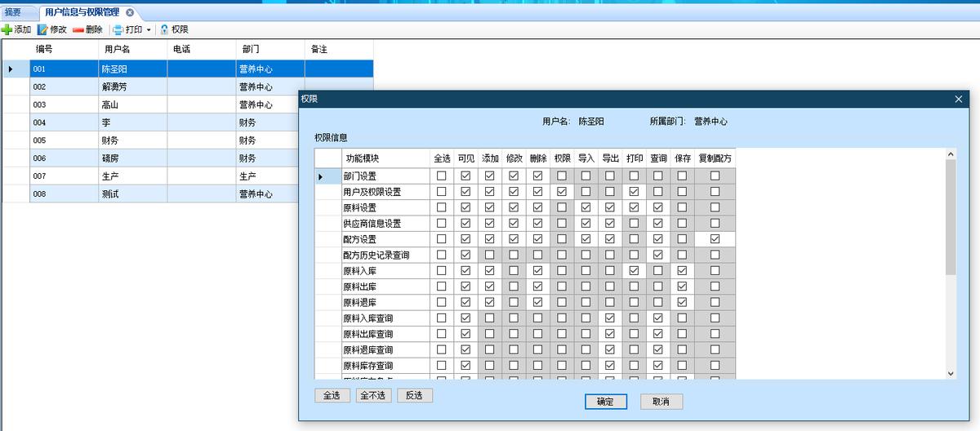
Task: Click the 用户名 column header
Action: click(133, 50)
